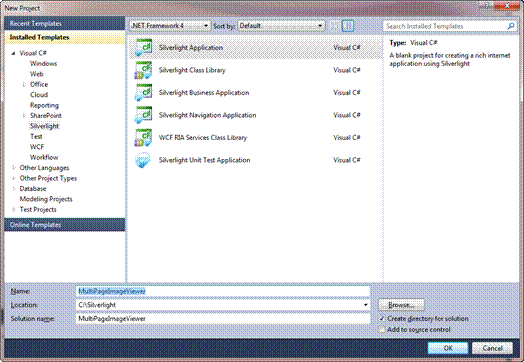The height and width of the screenshot is (362, 524).
Task: Click the Silverlight Navigation Application icon
Action: pos(143,115)
